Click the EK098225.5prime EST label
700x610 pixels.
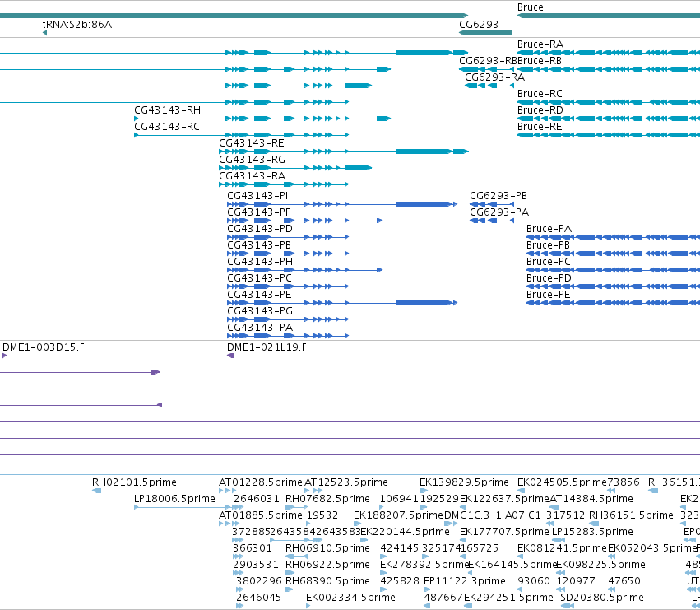click(x=600, y=565)
